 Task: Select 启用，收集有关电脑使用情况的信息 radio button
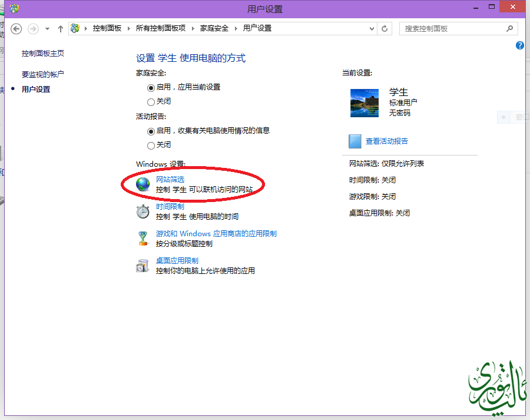pyautogui.click(x=151, y=131)
